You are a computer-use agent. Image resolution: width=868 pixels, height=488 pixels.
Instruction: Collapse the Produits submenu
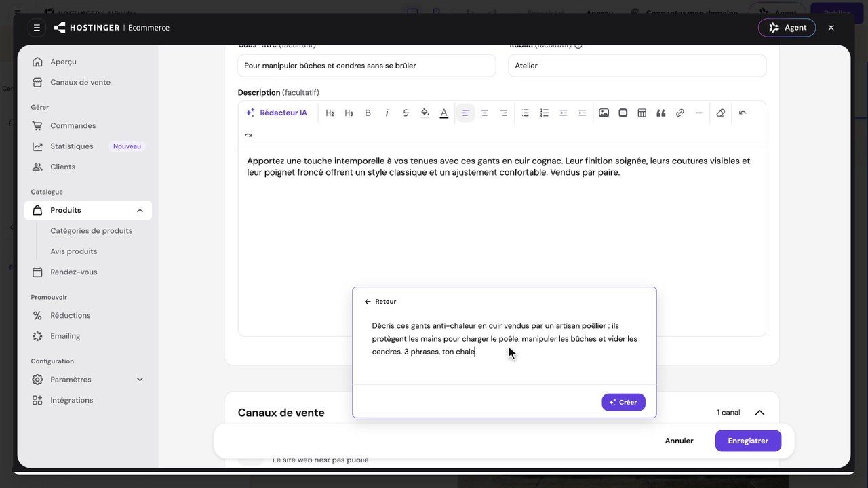tap(140, 211)
